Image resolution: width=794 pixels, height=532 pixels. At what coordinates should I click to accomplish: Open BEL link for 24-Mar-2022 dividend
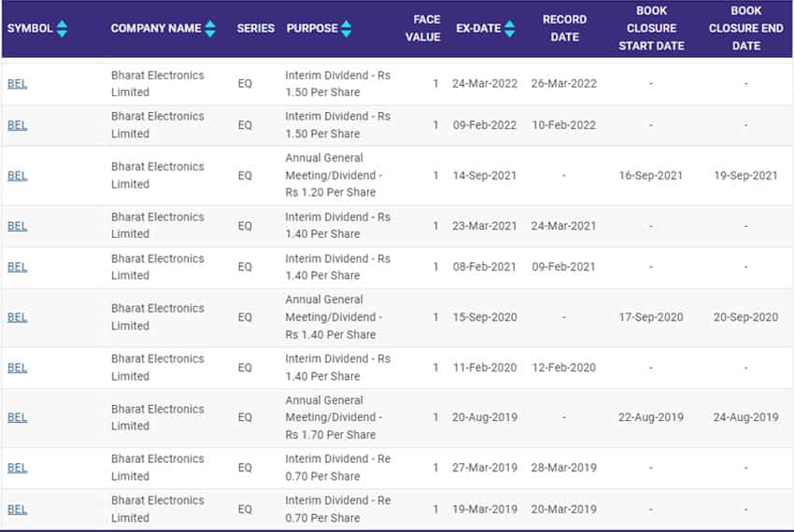coord(17,83)
